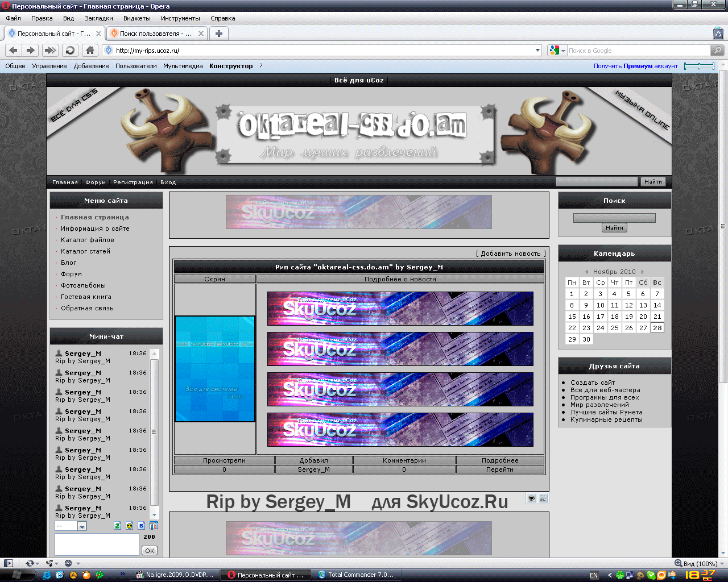
Task: Select date 28 in the calendar
Action: [x=657, y=328]
